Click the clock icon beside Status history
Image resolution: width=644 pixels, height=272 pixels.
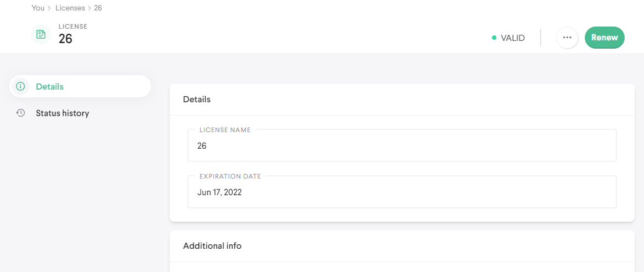[20, 113]
